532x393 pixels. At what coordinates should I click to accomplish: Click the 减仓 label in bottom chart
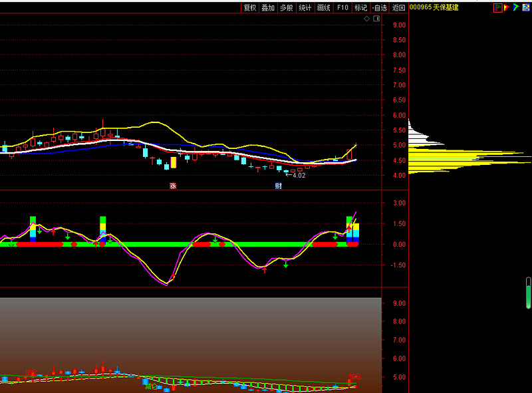point(151,386)
